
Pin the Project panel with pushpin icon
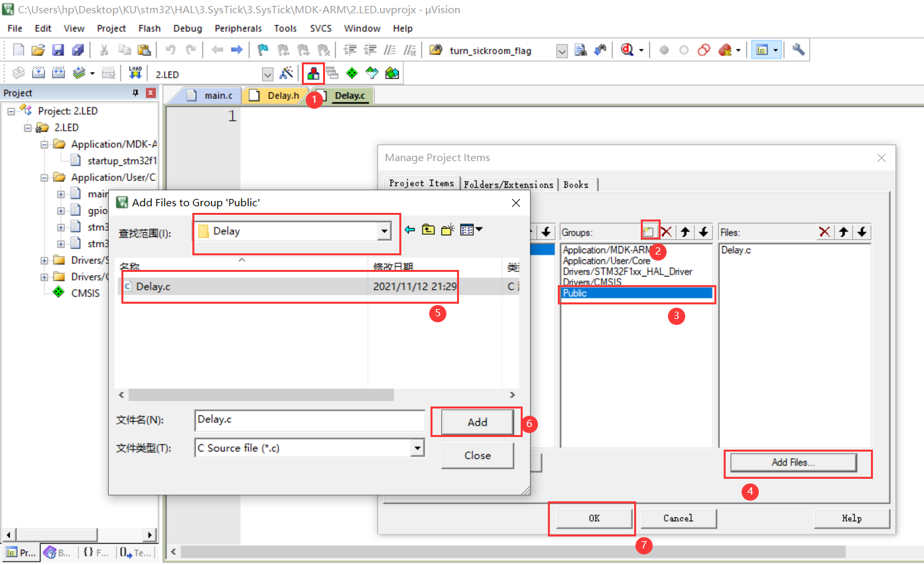pyautogui.click(x=136, y=93)
